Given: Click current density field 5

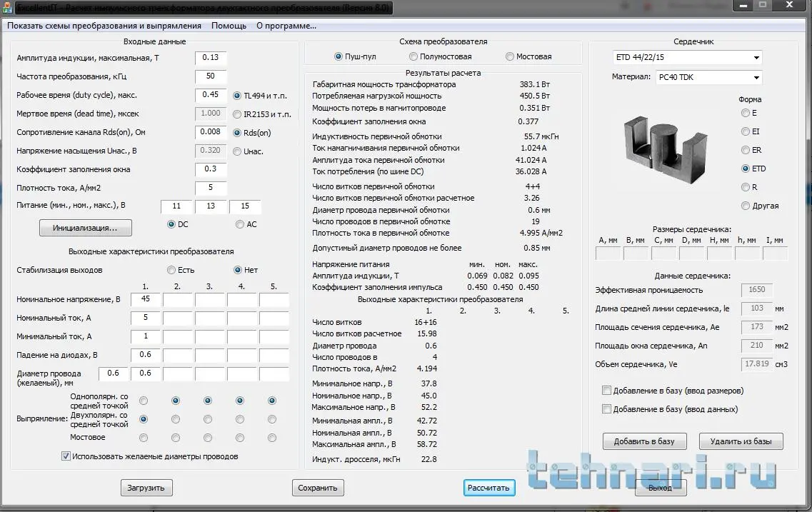Looking at the screenshot, I should [x=211, y=187].
